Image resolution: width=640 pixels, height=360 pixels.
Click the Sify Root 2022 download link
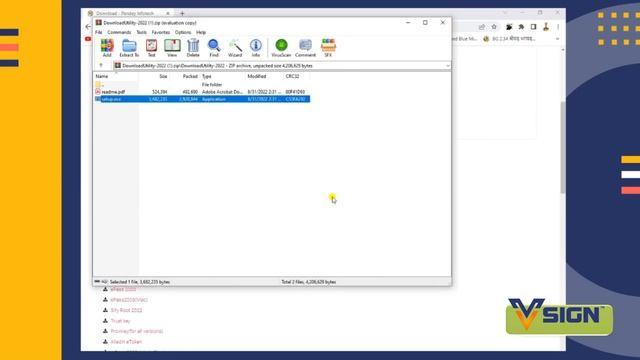tap(127, 310)
